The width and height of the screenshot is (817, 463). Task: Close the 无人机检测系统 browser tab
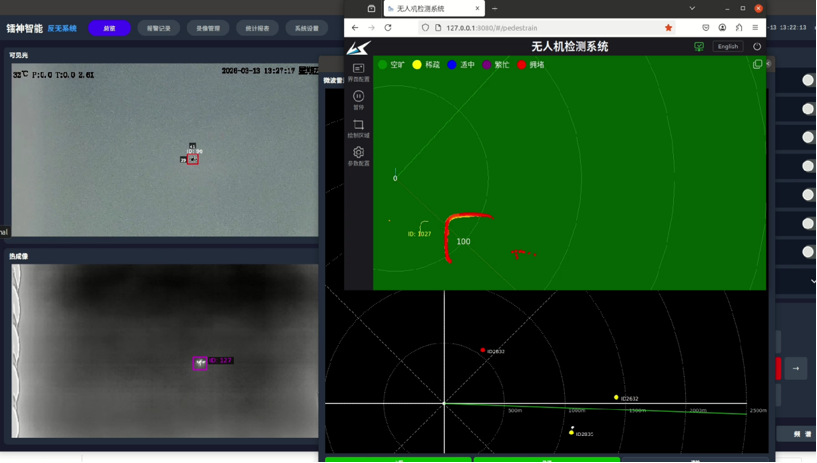pyautogui.click(x=477, y=8)
